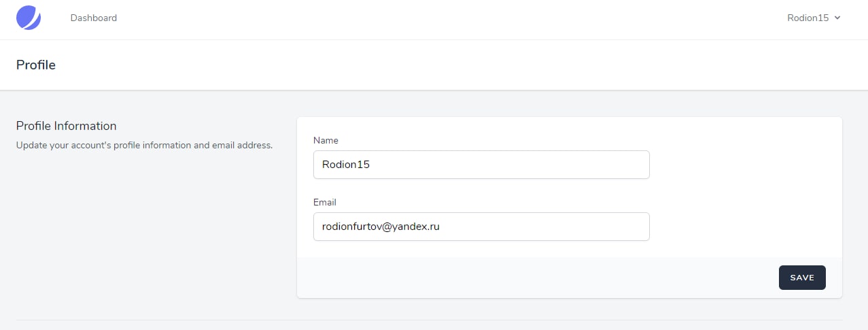
Task: Open the Rodion15 user dropdown menu
Action: (x=814, y=18)
